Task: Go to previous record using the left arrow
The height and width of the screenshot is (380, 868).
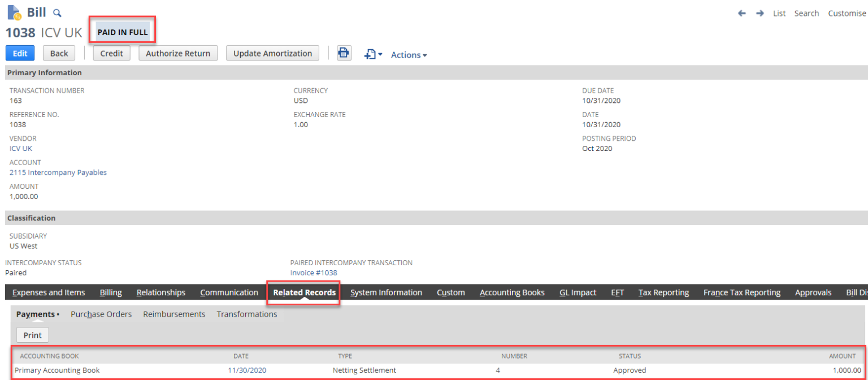Action: click(742, 12)
